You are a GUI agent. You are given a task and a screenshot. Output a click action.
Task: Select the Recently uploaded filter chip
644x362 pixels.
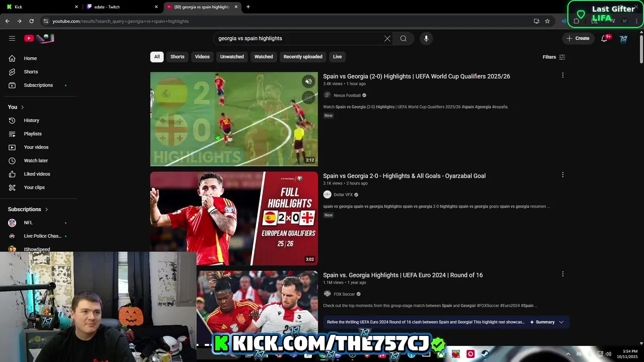tap(303, 57)
